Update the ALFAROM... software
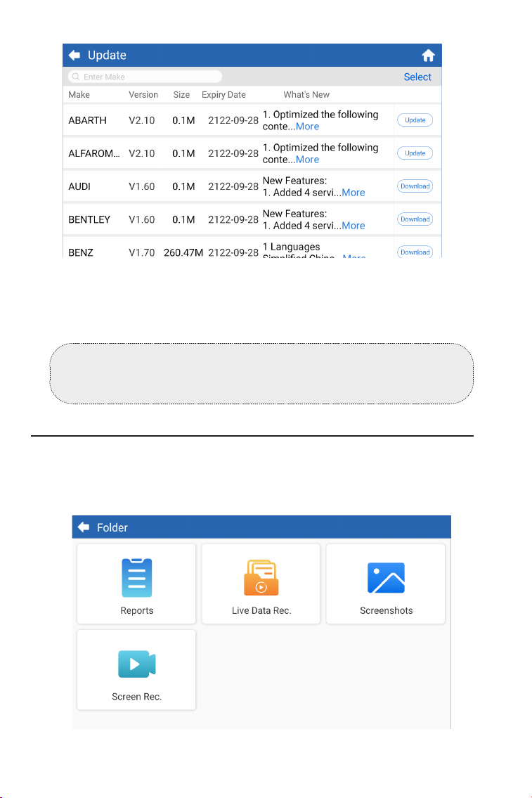Screen dimensions: 532x798 [415, 153]
